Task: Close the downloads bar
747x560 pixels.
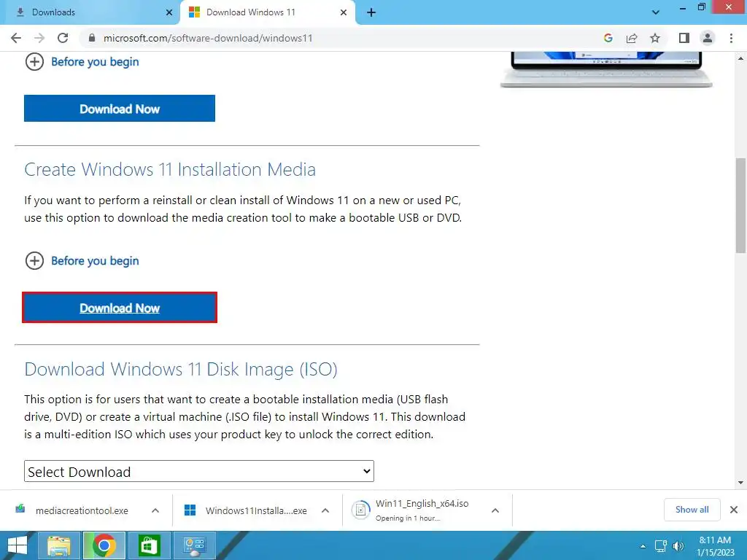Action: [734, 510]
